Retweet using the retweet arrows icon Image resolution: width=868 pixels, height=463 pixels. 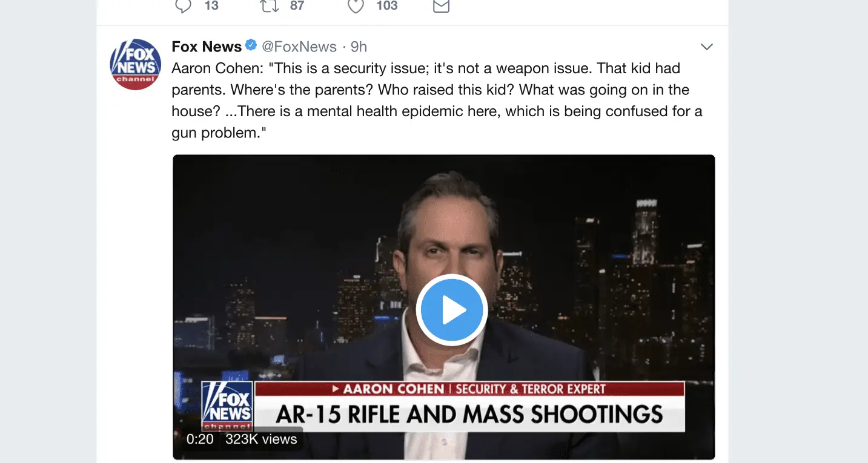click(x=269, y=6)
